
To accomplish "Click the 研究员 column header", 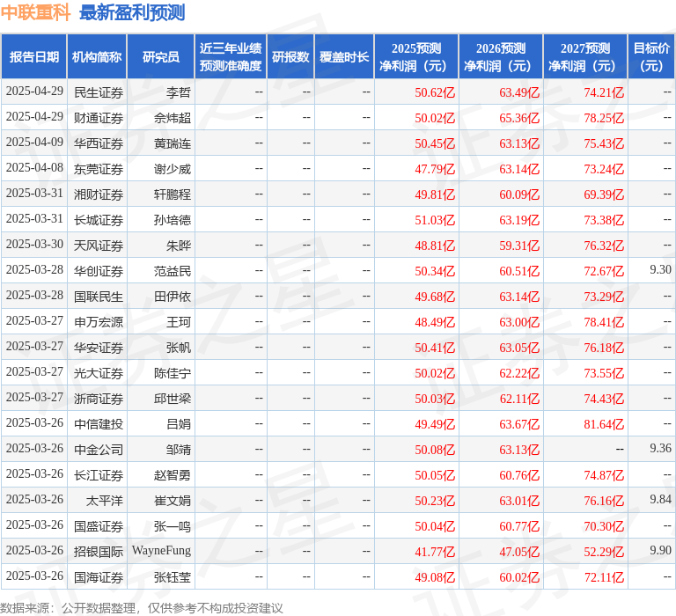I will click(160, 57).
